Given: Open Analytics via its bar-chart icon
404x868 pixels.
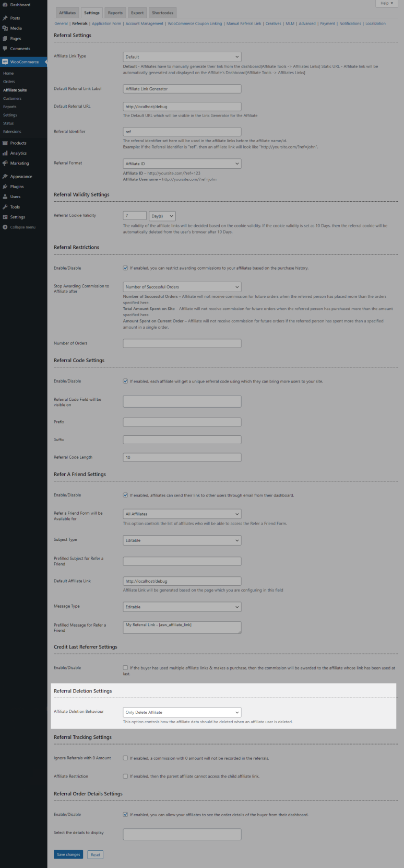Looking at the screenshot, I should pos(5,153).
